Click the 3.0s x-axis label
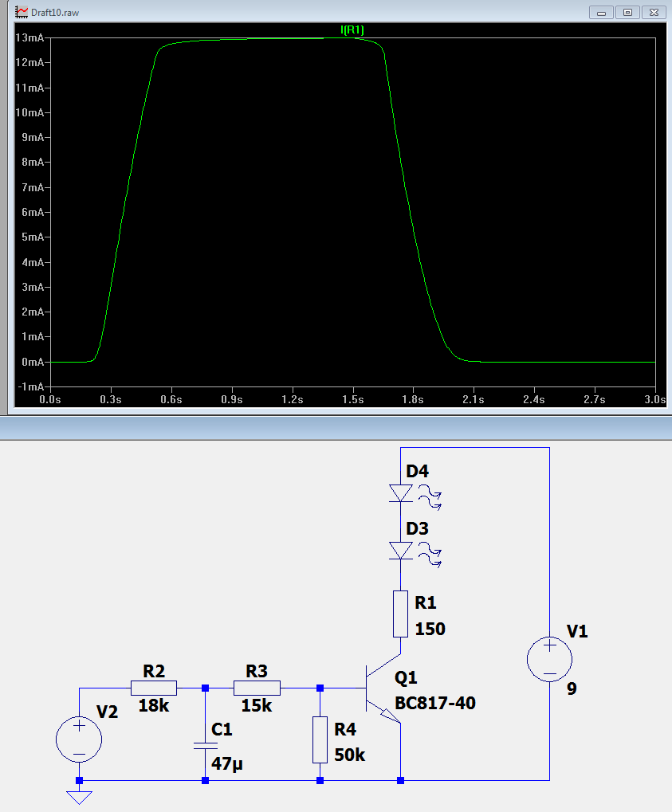This screenshot has height=812, width=672. 655,399
